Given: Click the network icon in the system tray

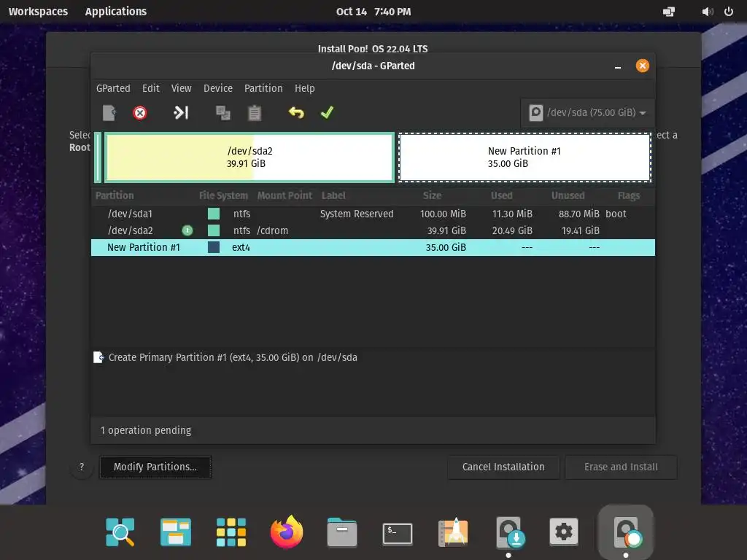Looking at the screenshot, I should 669,12.
